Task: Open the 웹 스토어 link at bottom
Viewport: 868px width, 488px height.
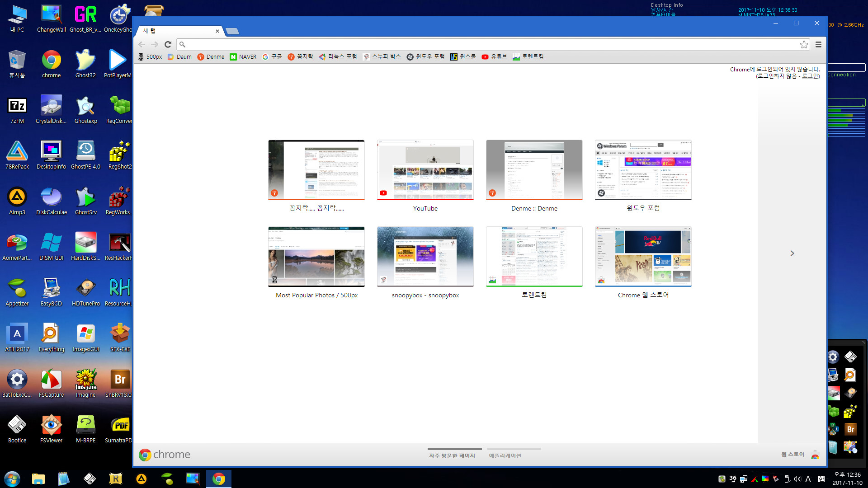Action: tap(800, 455)
